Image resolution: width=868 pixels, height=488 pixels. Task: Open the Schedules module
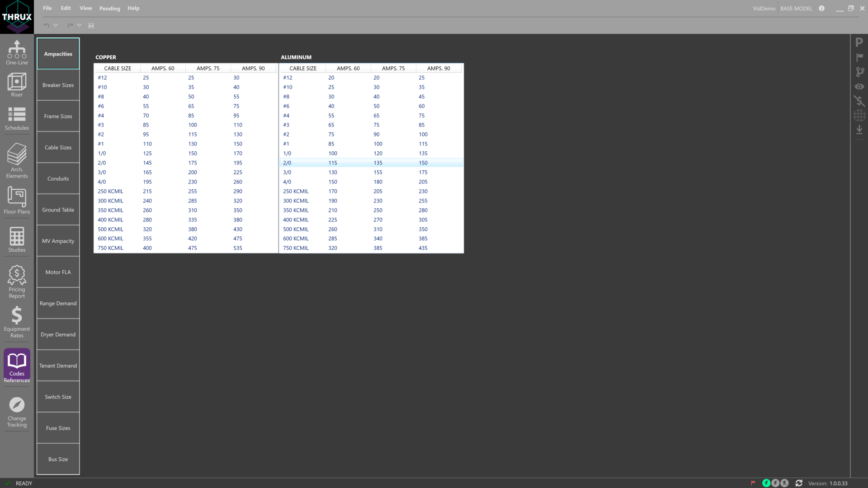coord(17,118)
